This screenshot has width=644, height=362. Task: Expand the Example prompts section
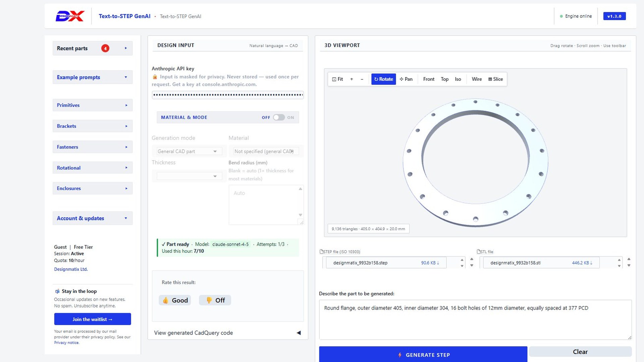(x=93, y=77)
